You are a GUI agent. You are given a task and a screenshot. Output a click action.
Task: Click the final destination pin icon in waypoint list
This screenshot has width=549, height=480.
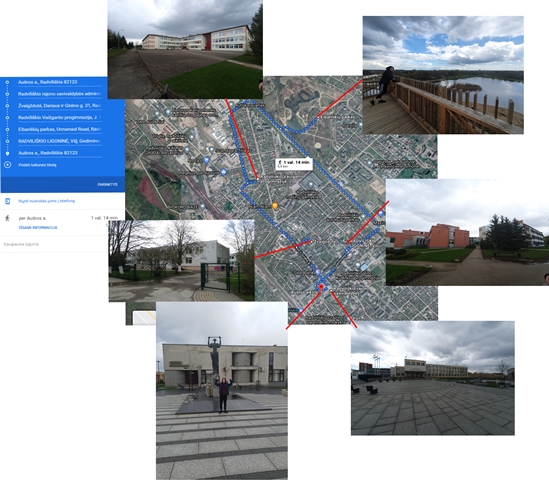pos(7,153)
